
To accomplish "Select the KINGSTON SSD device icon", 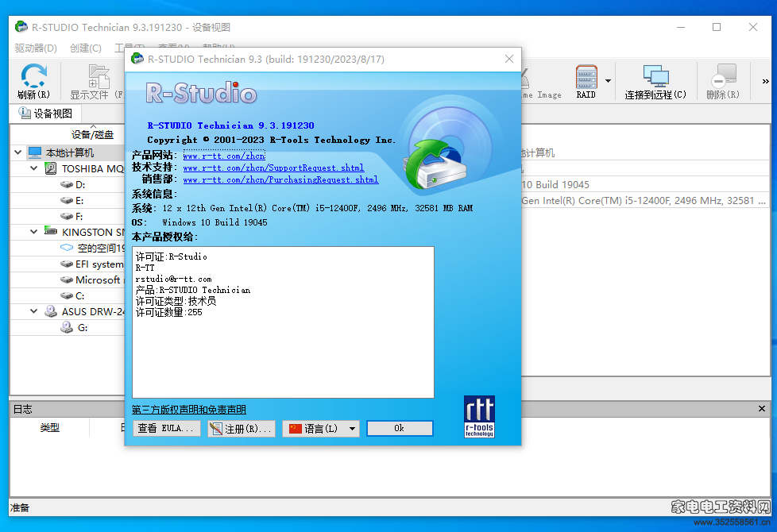I will click(51, 231).
